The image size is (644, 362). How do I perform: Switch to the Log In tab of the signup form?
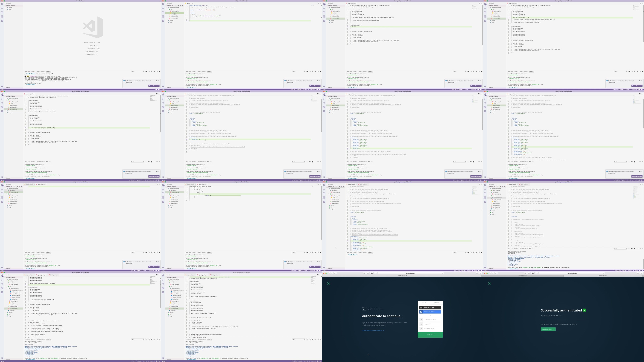[424, 302]
